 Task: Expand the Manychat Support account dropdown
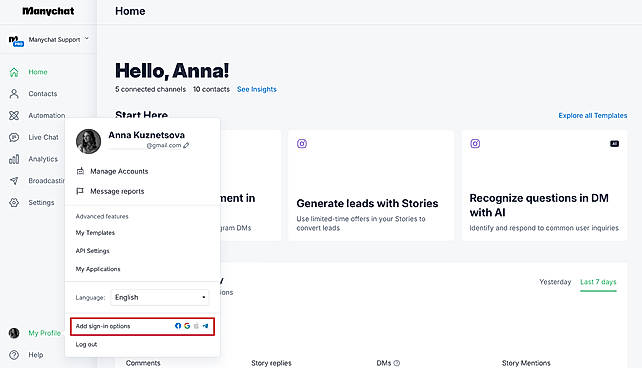click(86, 38)
